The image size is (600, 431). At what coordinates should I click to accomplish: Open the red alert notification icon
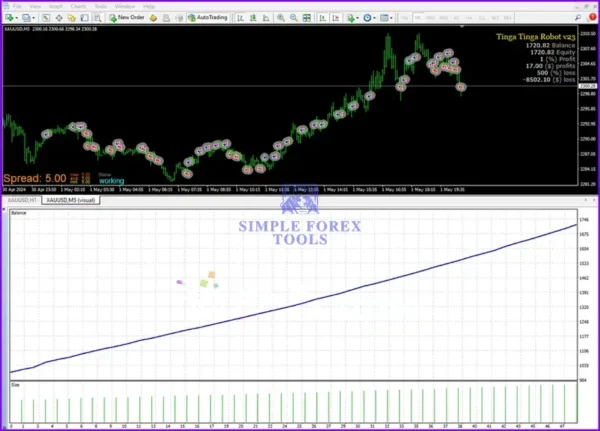593,17
